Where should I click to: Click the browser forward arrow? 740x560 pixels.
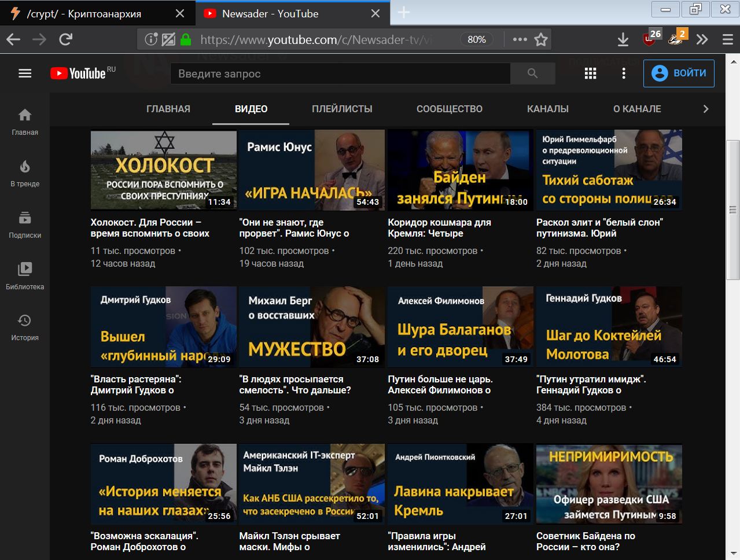[x=39, y=39]
